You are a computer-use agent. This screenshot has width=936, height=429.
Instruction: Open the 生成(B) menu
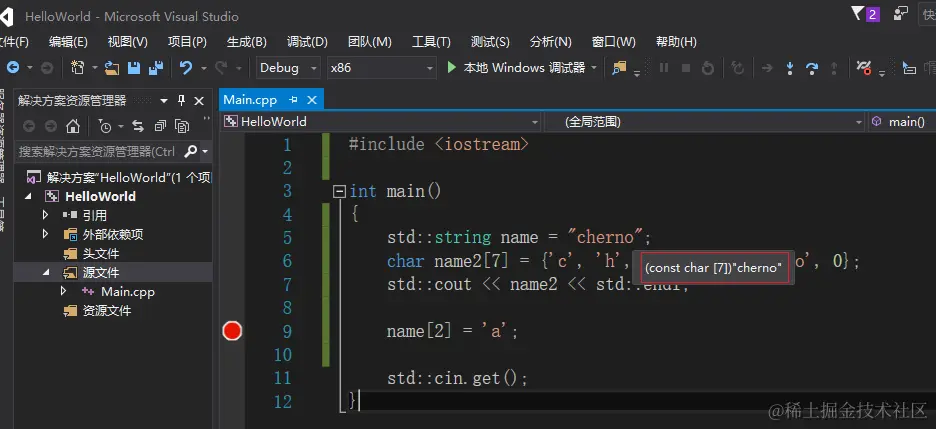click(x=247, y=42)
